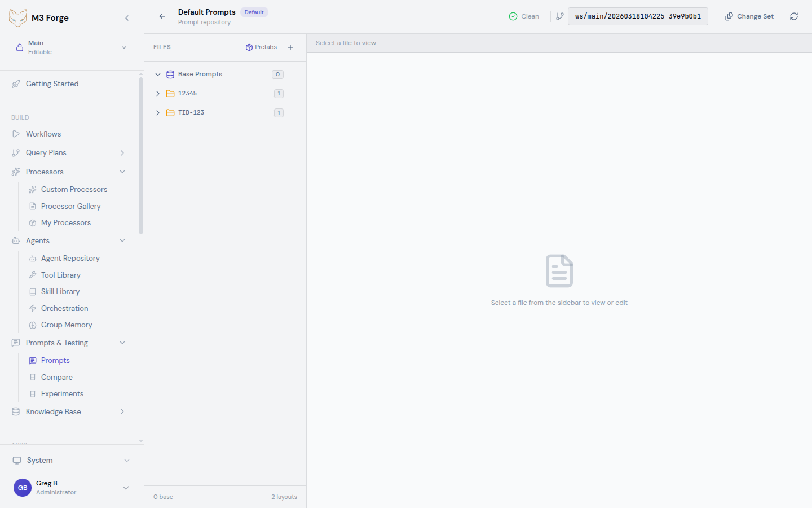Screen dimensions: 812x508
Task: Collapse the Base Prompts section
Action: [x=158, y=75]
